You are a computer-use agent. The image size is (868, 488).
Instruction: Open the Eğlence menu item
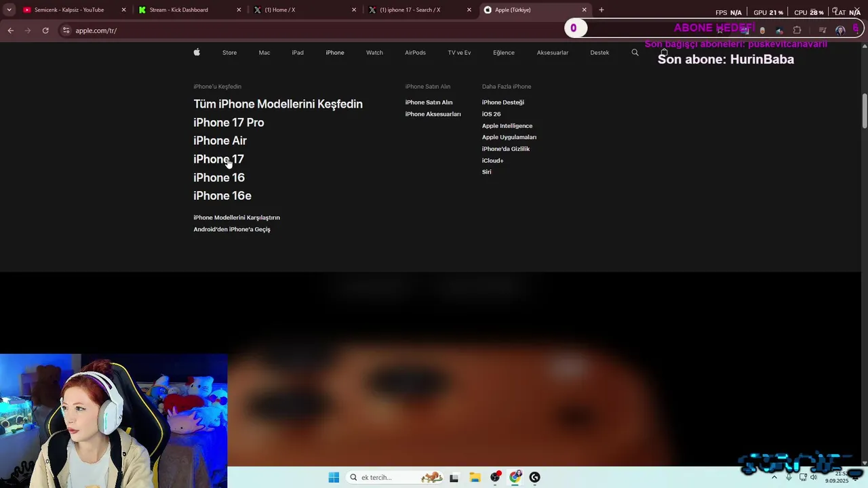504,53
